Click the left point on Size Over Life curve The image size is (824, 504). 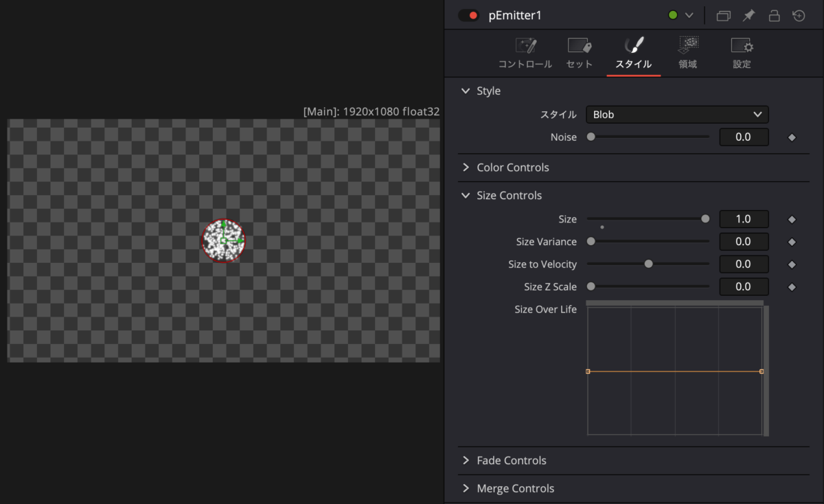click(x=588, y=371)
